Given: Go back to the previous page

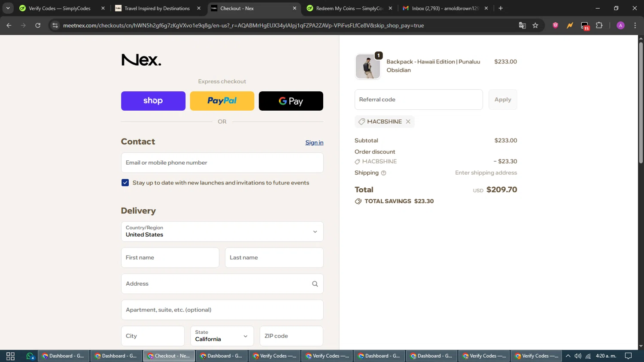Looking at the screenshot, I should point(9,25).
